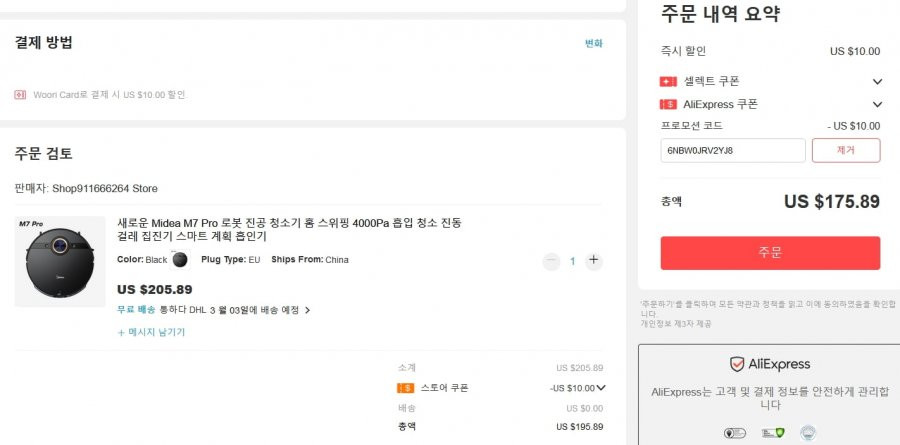Click 변화 to change payment method
The height and width of the screenshot is (445, 900).
click(593, 43)
